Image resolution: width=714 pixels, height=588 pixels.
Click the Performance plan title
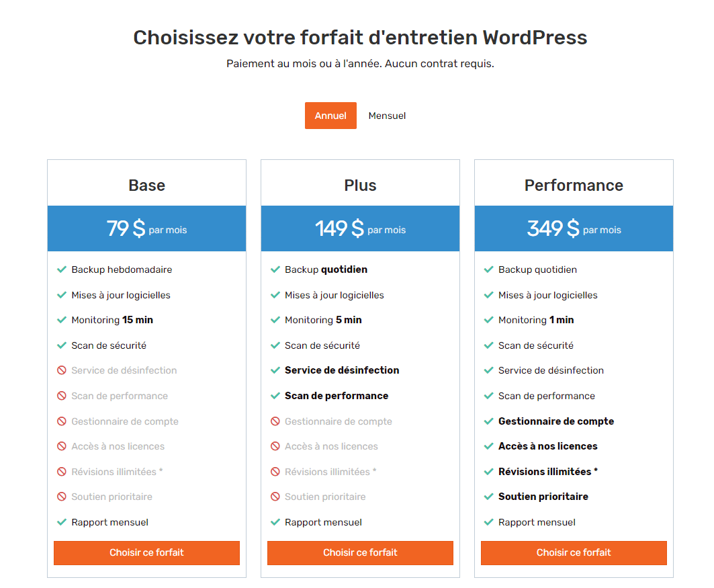574,185
